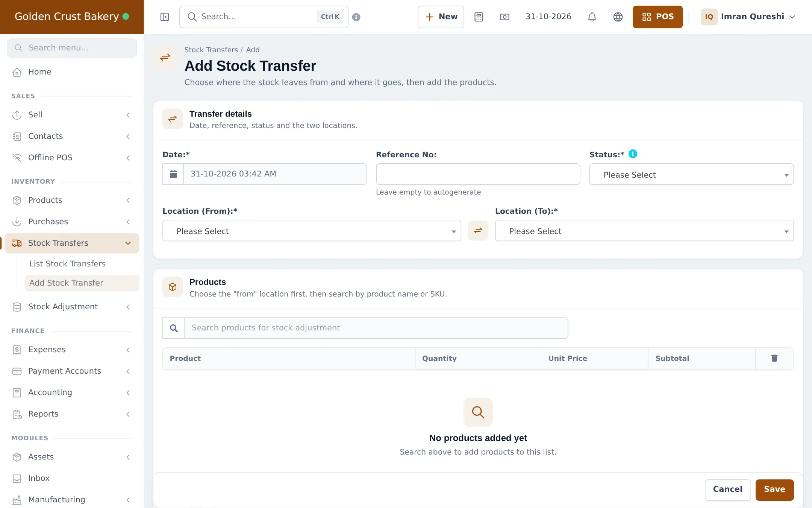Expand the Stock Adjustment menu
Image resolution: width=812 pixels, height=508 pixels.
pos(72,307)
